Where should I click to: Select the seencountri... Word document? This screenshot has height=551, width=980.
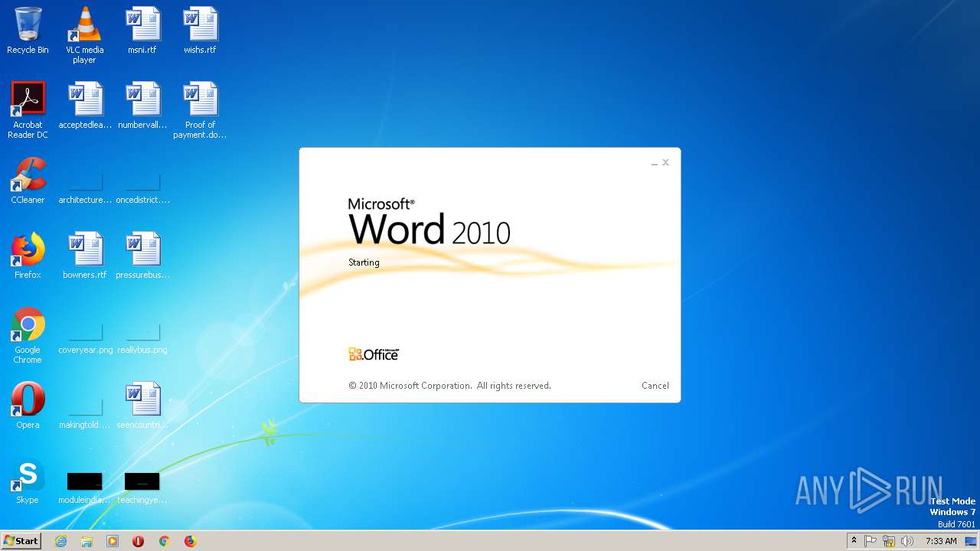point(142,406)
